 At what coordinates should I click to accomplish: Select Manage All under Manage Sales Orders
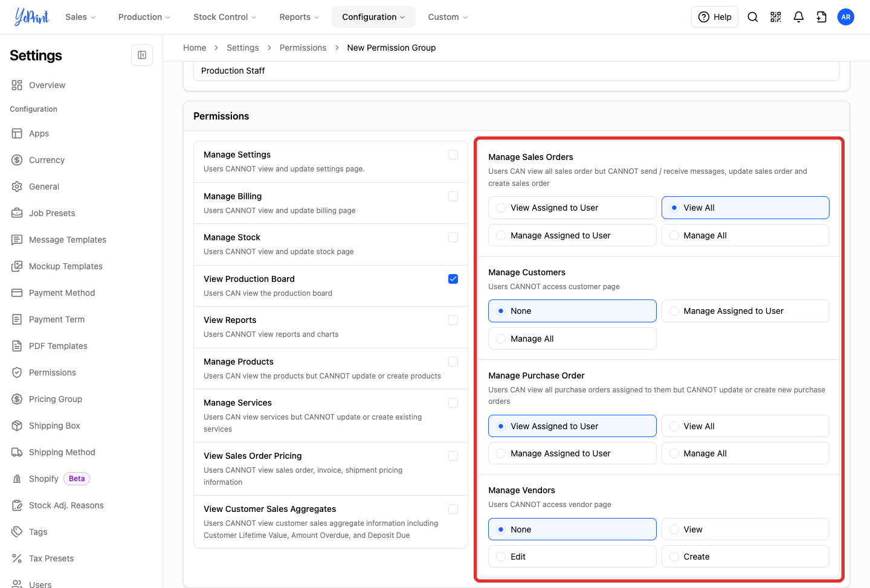746,235
